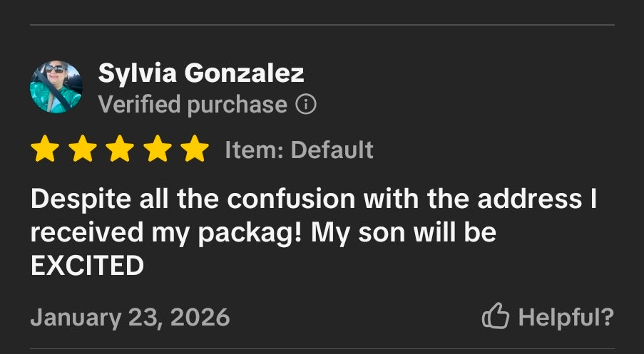Click the divider line below the date
Screen dimensions: 644x354
point(322,349)
